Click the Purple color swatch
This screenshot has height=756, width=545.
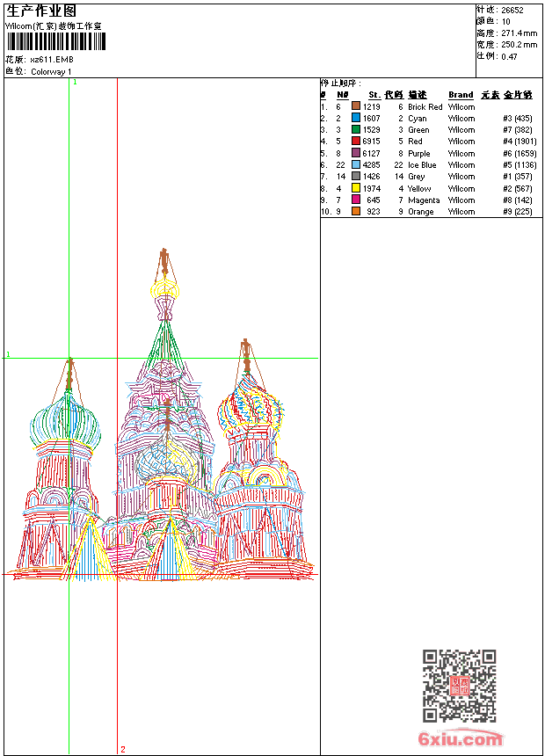(356, 153)
